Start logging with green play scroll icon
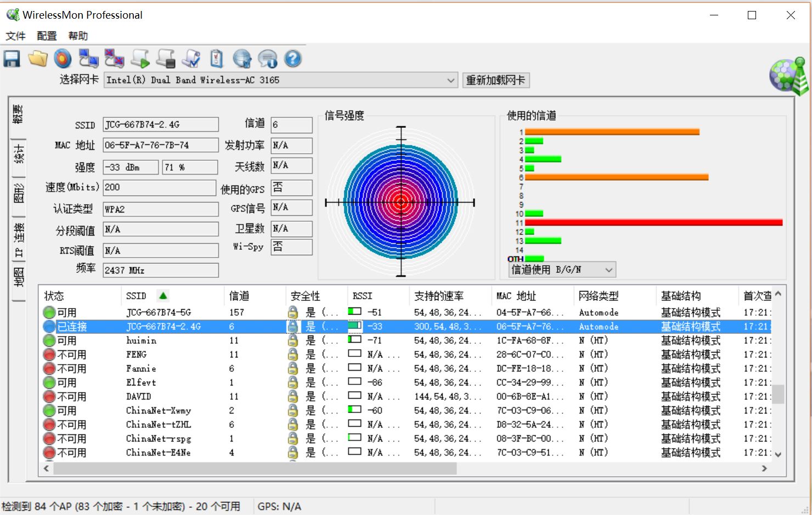Screen dimensions: 812x515 point(140,59)
